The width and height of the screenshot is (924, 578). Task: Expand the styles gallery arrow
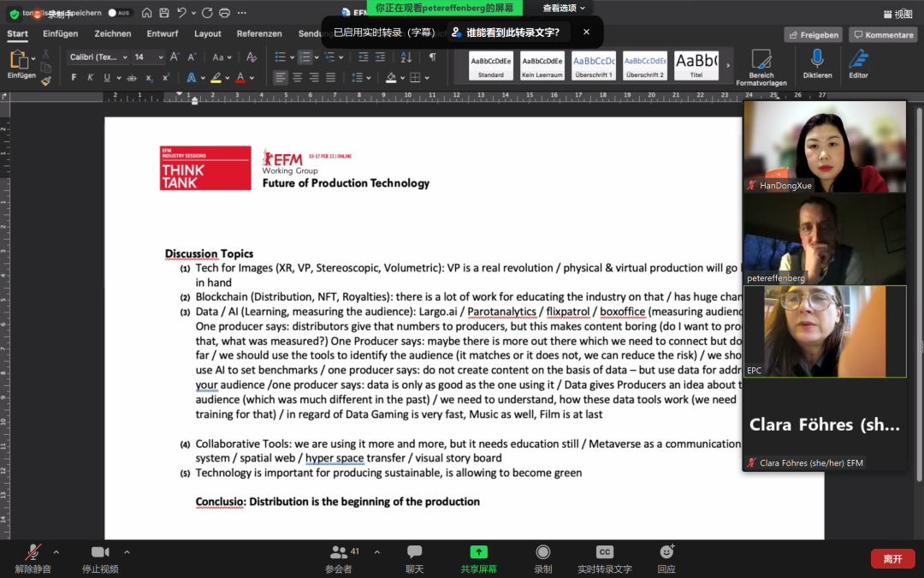pyautogui.click(x=728, y=65)
